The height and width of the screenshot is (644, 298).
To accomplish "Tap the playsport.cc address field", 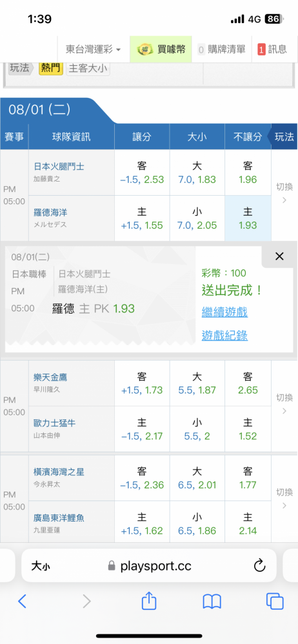I will pos(149,566).
